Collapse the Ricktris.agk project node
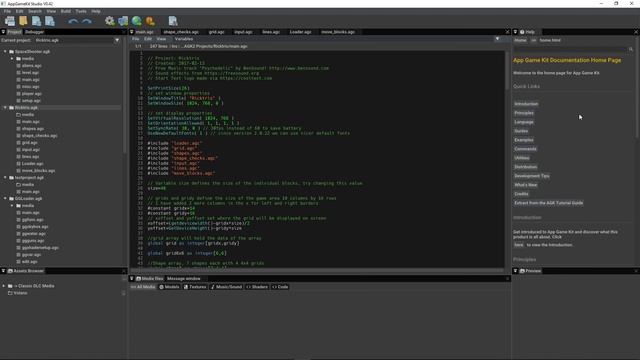This screenshot has height=360, width=640. [x=5, y=107]
